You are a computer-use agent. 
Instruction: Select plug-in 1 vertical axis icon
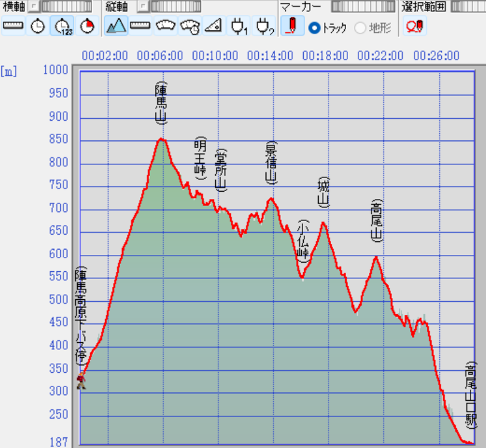(239, 26)
